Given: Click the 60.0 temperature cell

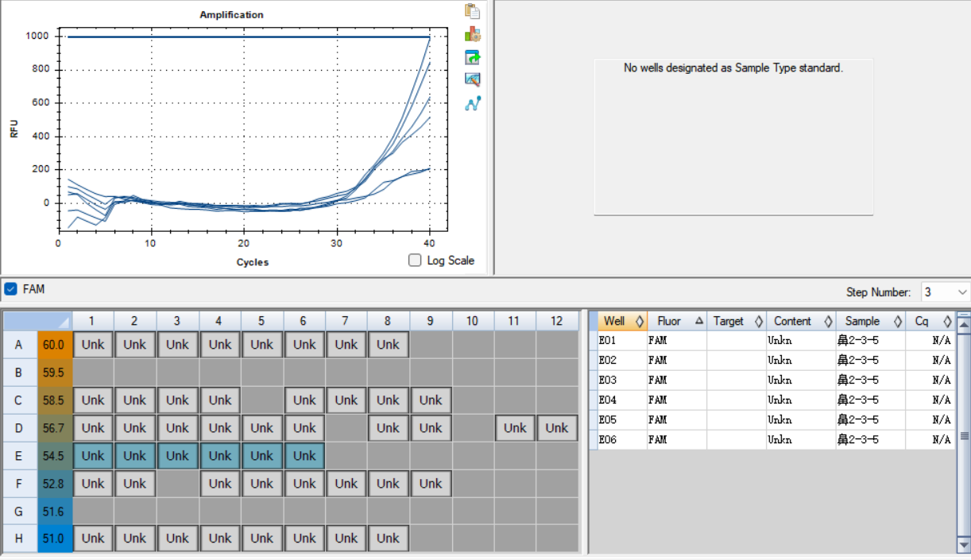Looking at the screenshot, I should click(55, 345).
